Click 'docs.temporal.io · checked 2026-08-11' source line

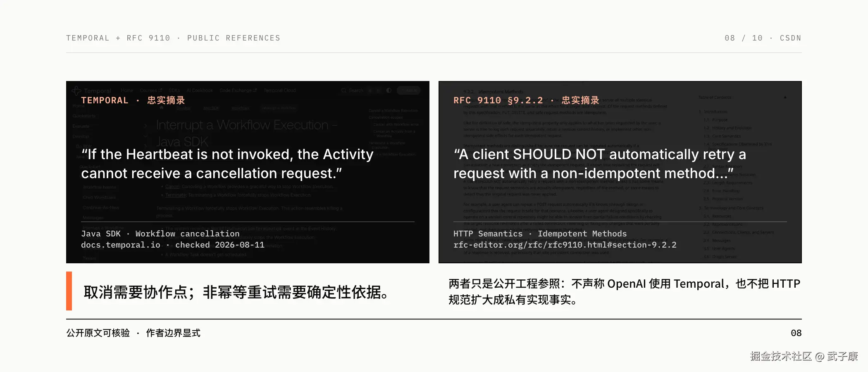[x=173, y=245]
